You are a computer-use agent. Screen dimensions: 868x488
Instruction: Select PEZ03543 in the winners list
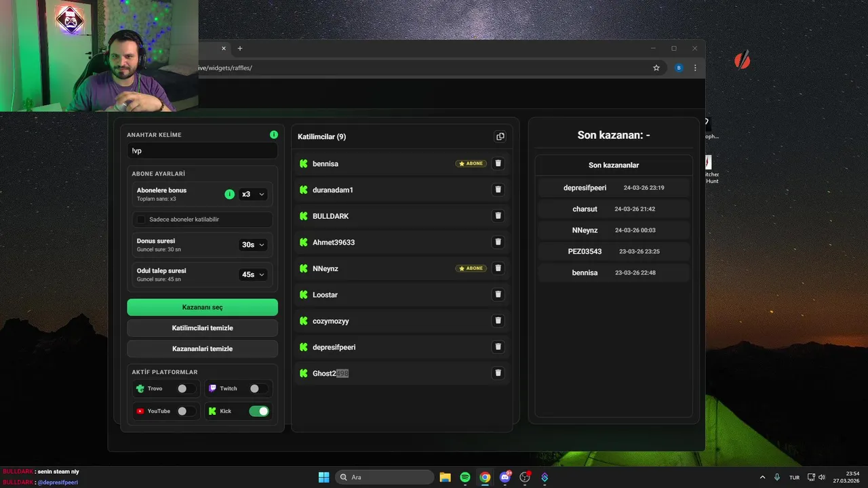pyautogui.click(x=585, y=251)
